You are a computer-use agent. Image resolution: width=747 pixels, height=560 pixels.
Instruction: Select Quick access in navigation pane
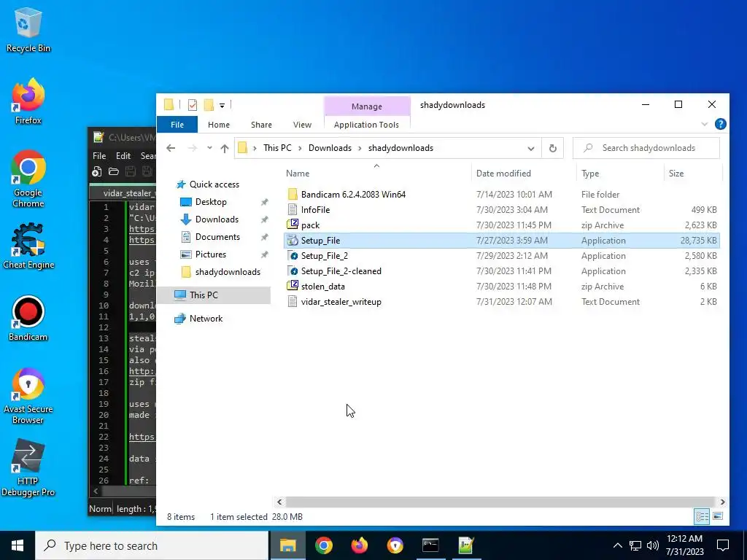[214, 184]
